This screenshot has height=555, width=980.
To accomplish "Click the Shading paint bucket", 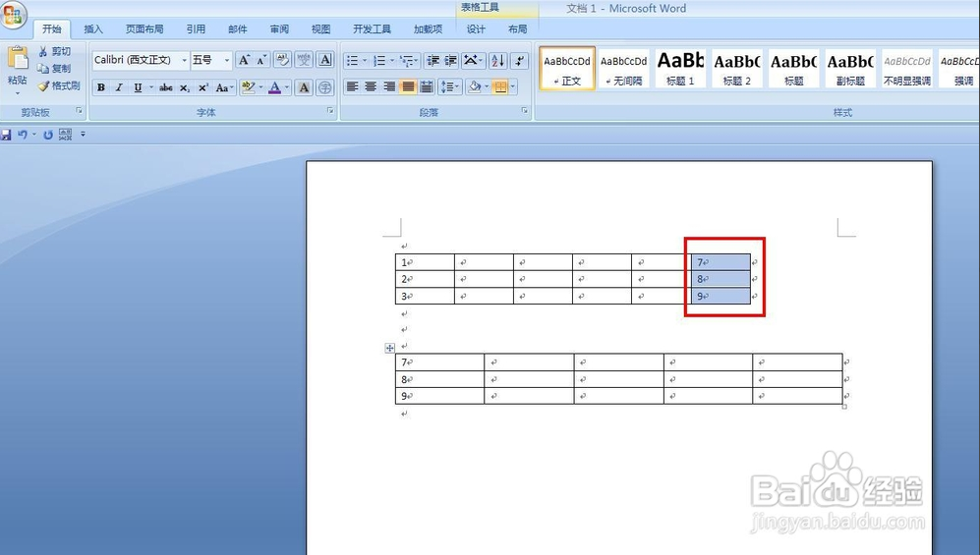I will click(475, 86).
